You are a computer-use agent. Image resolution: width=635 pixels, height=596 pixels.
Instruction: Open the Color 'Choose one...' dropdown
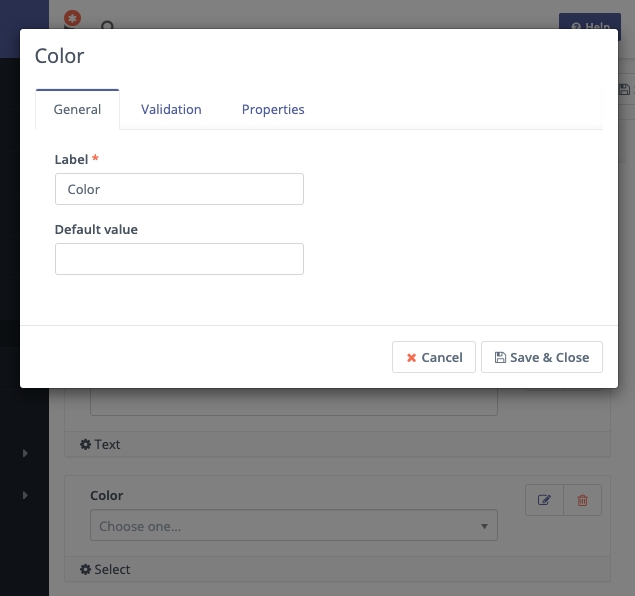293,526
